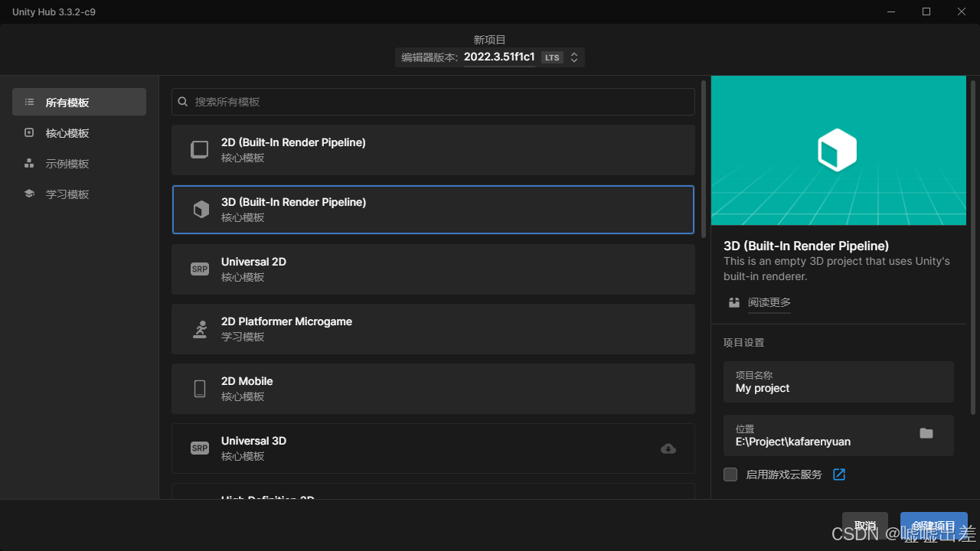
Task: Open the editor version 2022.3.51f1c1 dropdown
Action: coord(490,57)
